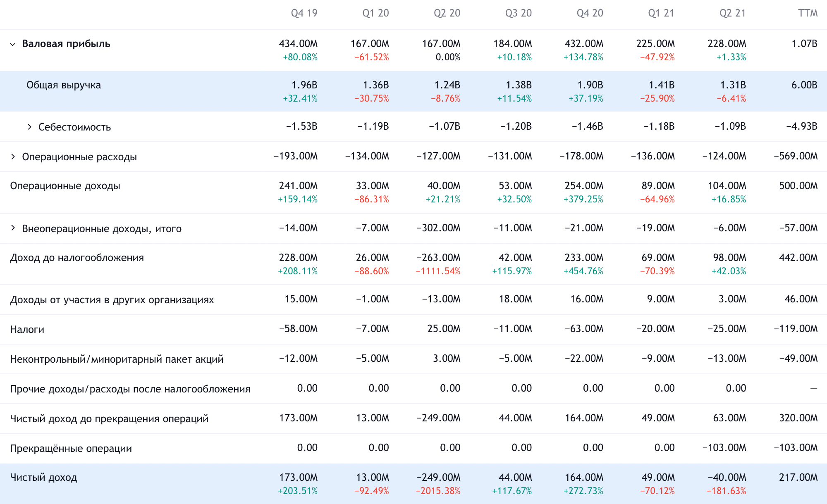
Task: Click minority interest value 3.00M
Action: click(447, 359)
